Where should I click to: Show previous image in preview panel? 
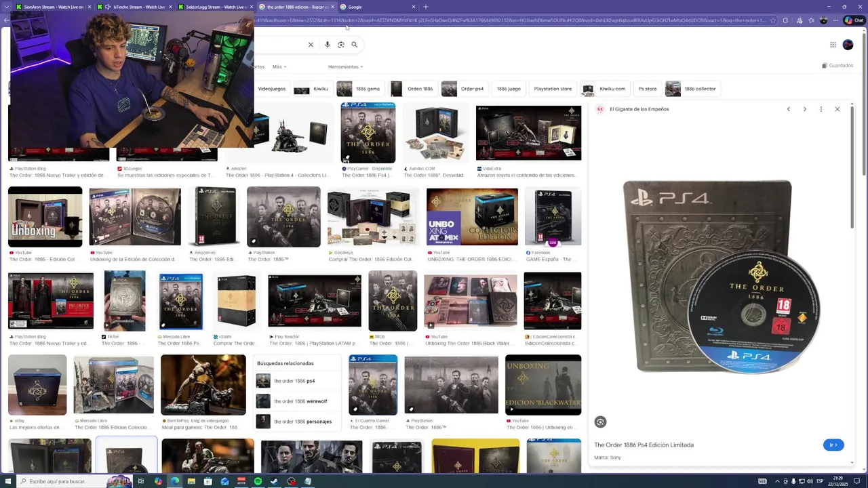(x=788, y=109)
